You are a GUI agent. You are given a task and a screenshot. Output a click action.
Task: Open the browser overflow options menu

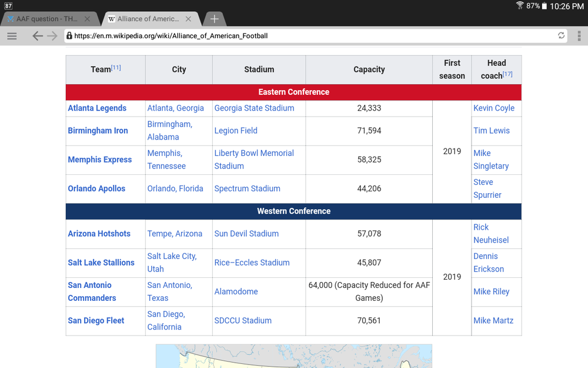pyautogui.click(x=579, y=36)
